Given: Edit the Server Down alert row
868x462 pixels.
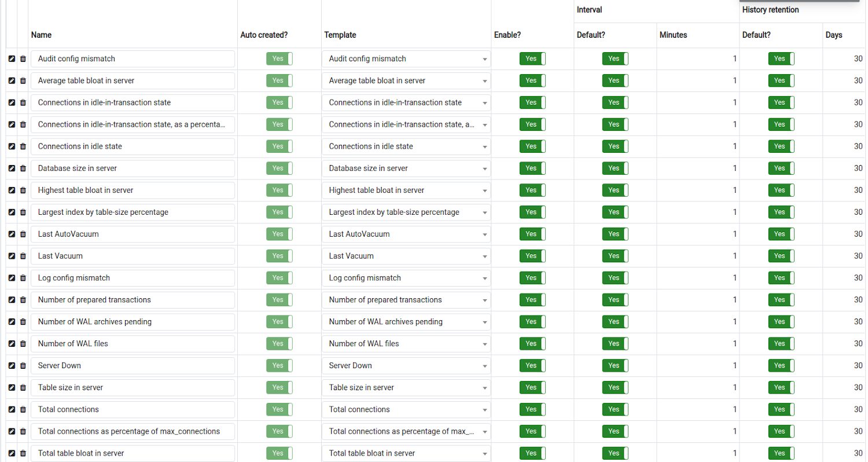Looking at the screenshot, I should click(12, 365).
